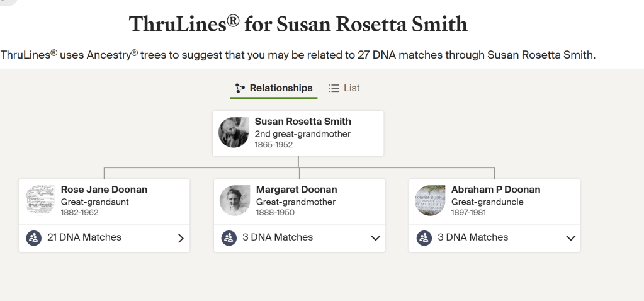
Task: Expand Abraham P Doonan's DNA matches chevron
Action: 571,238
